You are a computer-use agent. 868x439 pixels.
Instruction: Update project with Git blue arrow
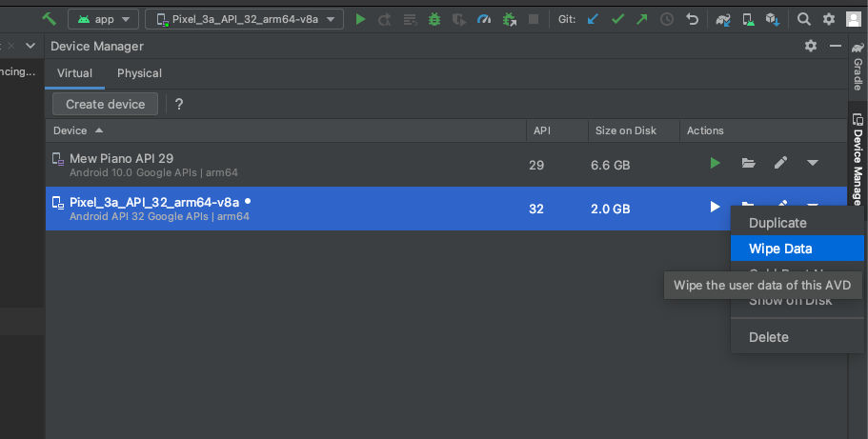pyautogui.click(x=593, y=19)
